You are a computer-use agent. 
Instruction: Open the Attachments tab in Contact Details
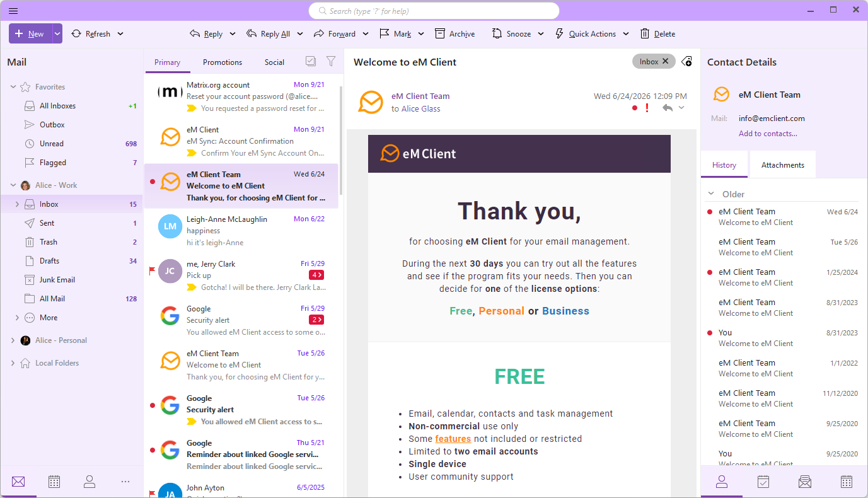tap(783, 165)
